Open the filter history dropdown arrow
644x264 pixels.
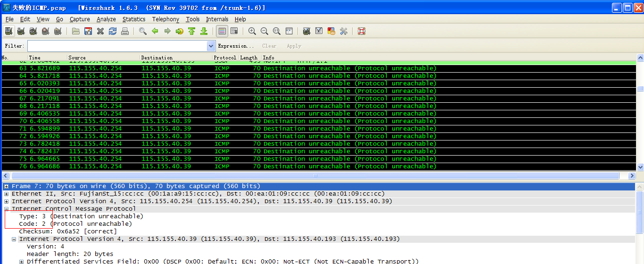tap(211, 46)
